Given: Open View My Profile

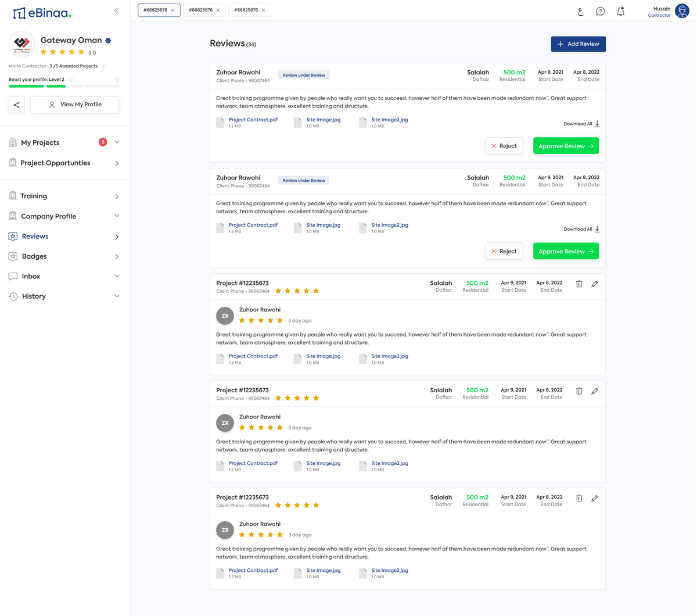Looking at the screenshot, I should (75, 105).
